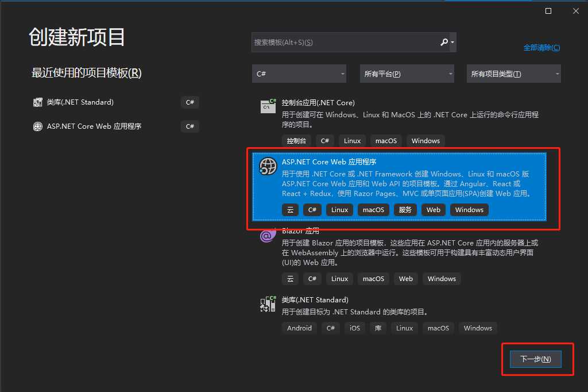Click the search magnifier icon
The height and width of the screenshot is (392, 588).
[x=444, y=42]
